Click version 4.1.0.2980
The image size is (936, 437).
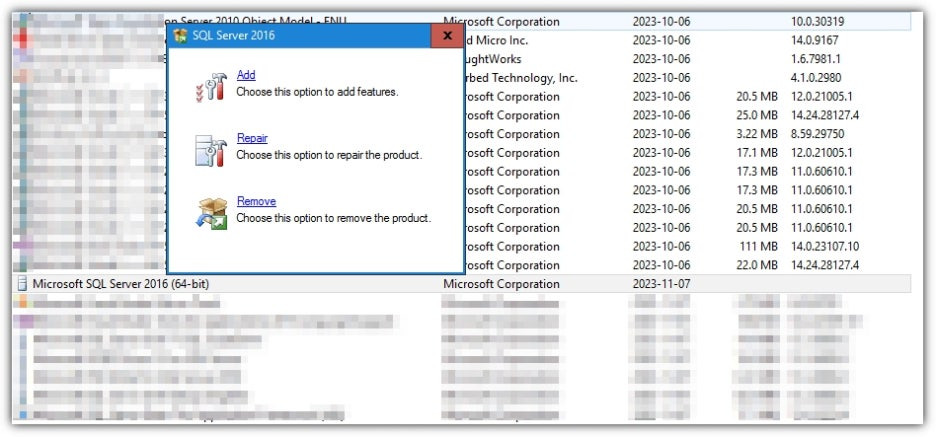pos(816,78)
